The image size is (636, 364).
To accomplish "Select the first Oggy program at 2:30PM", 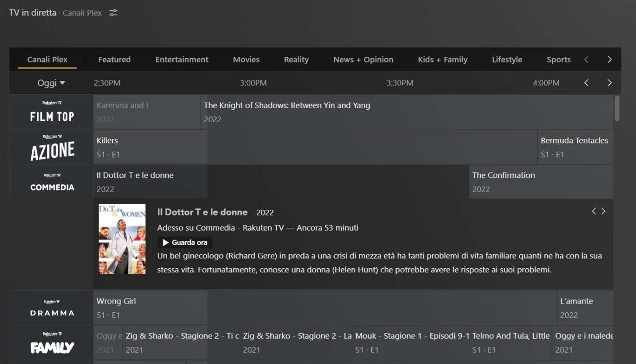I will 108,343.
